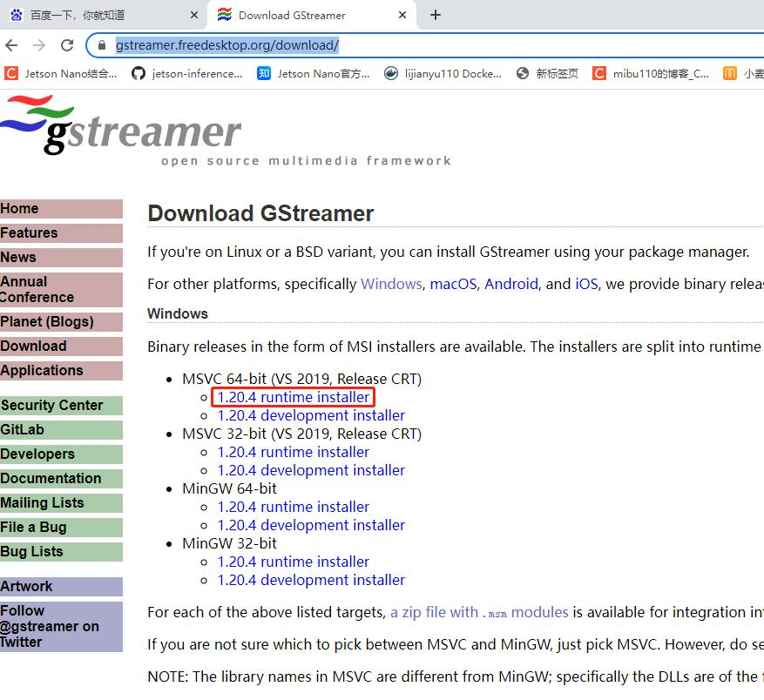Click the MSVC 32-bit (VS 2019, Release CRT) text
Viewport: 764px width, 700px height.
point(302,434)
